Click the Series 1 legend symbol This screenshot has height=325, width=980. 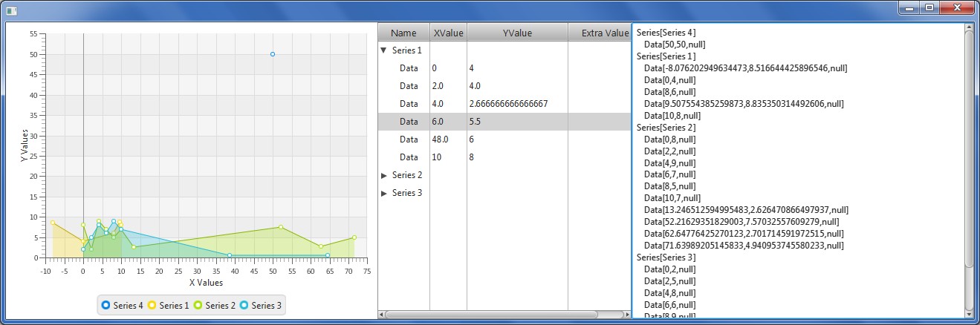click(152, 305)
